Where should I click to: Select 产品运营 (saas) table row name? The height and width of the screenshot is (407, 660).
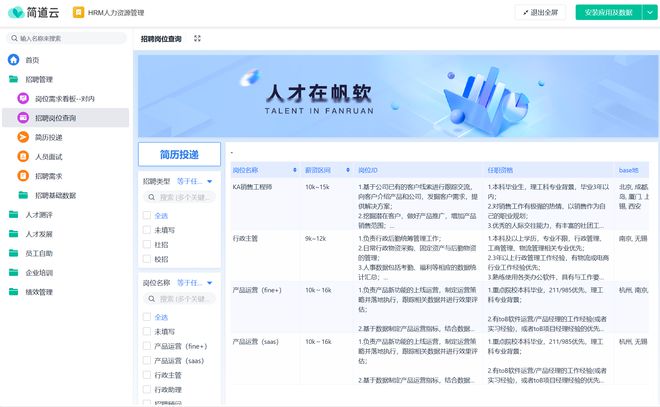(x=255, y=342)
